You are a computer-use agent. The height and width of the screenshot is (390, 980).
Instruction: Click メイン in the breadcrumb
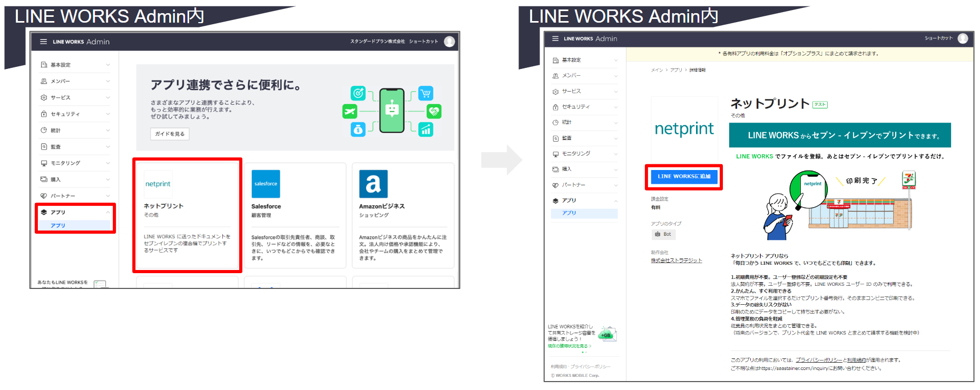point(656,70)
